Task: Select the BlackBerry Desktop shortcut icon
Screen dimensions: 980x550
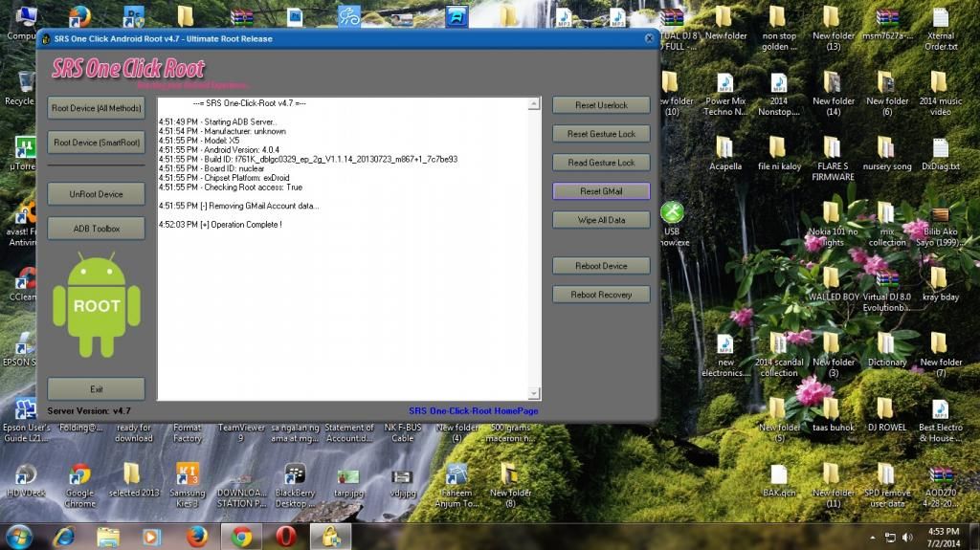Action: (x=295, y=475)
